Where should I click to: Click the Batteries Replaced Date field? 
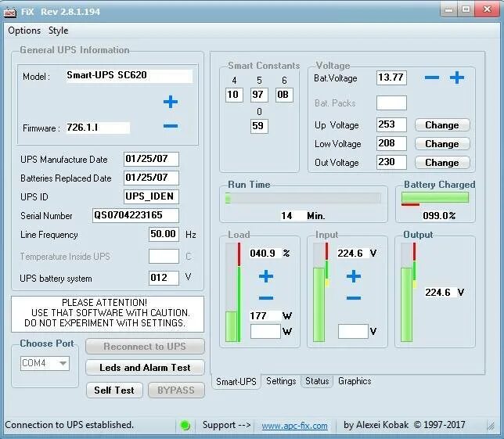151,178
